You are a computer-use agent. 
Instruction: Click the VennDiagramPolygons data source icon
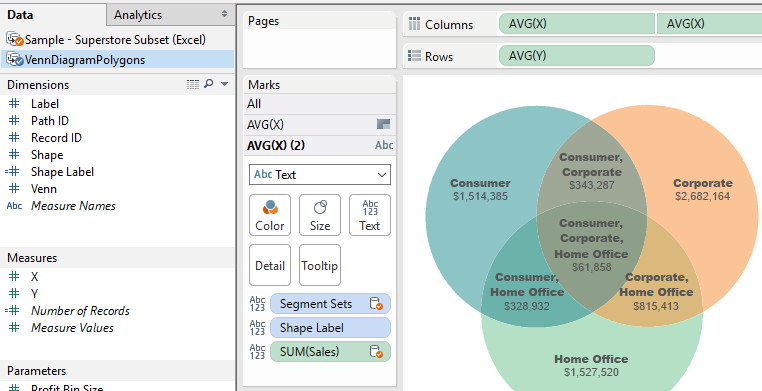click(x=15, y=60)
